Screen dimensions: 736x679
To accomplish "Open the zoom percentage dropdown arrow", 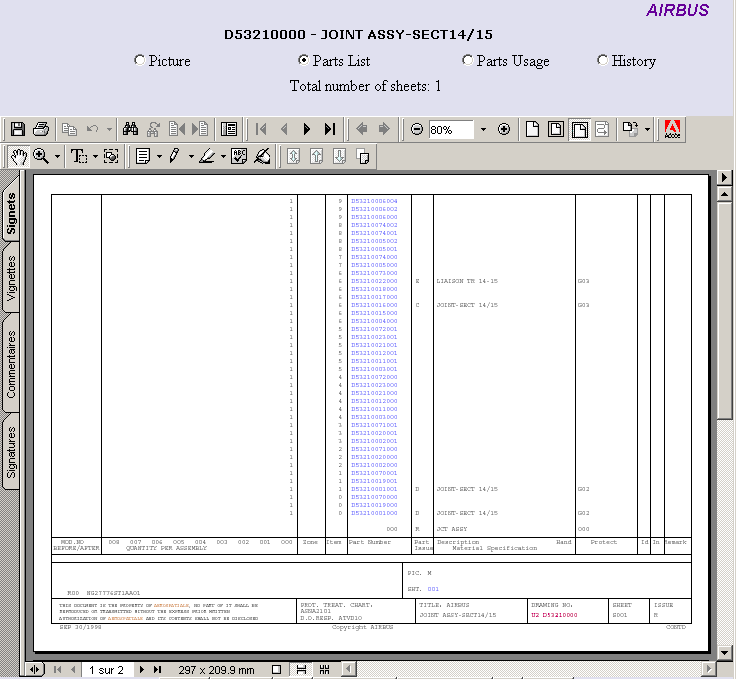I will point(483,130).
